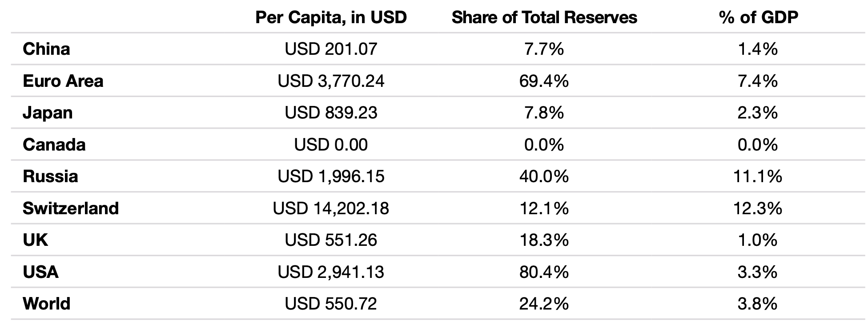Select the Switzerland row label
The height and width of the screenshot is (326, 868).
pos(71,208)
